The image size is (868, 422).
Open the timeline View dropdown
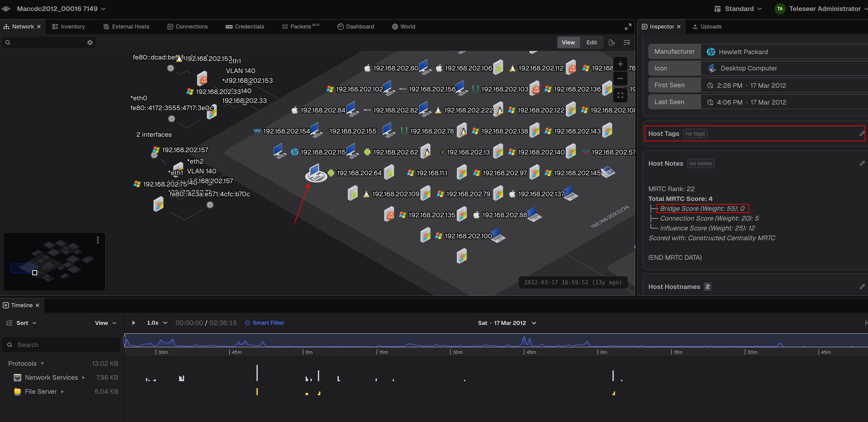[x=105, y=323]
